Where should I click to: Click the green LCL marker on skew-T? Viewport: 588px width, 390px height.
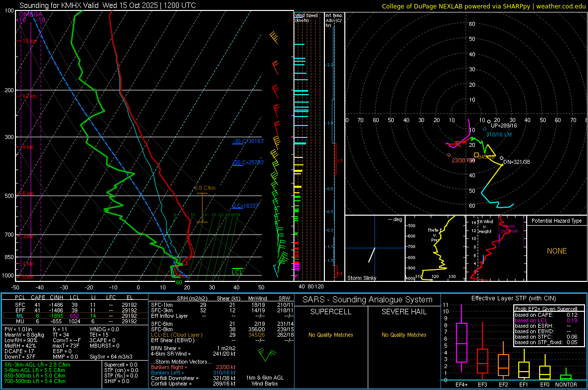point(237,272)
